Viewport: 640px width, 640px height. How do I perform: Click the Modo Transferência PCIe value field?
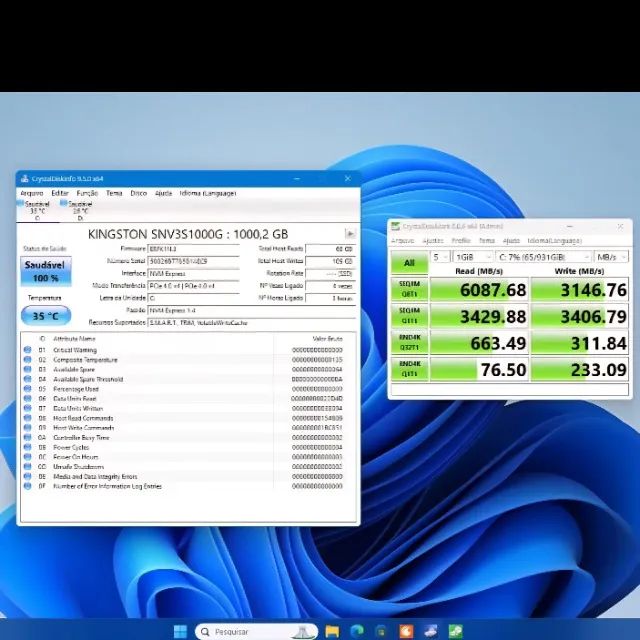click(x=193, y=286)
